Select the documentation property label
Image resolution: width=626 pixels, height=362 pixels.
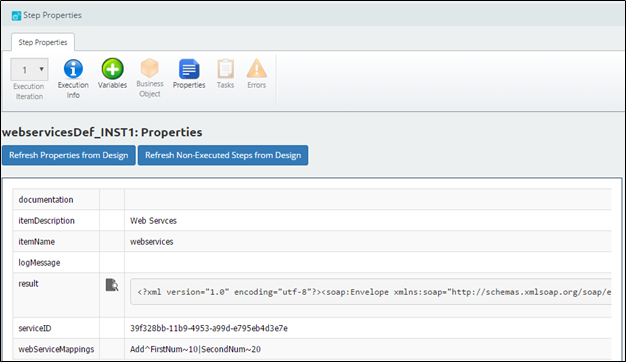(46, 200)
